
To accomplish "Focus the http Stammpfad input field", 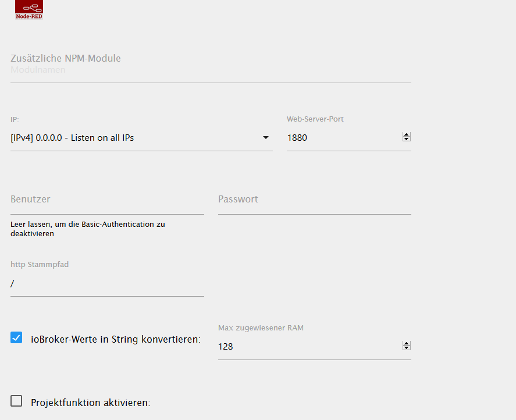I will (x=107, y=283).
